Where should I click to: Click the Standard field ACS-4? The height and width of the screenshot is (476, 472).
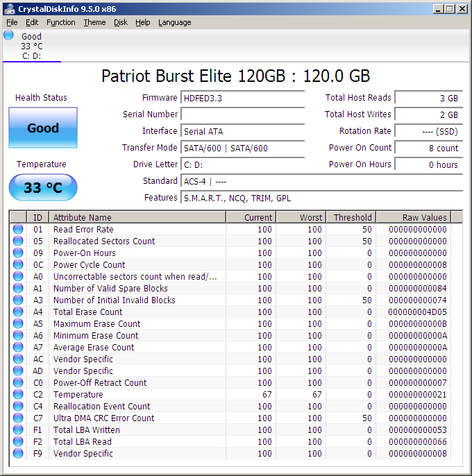(321, 182)
